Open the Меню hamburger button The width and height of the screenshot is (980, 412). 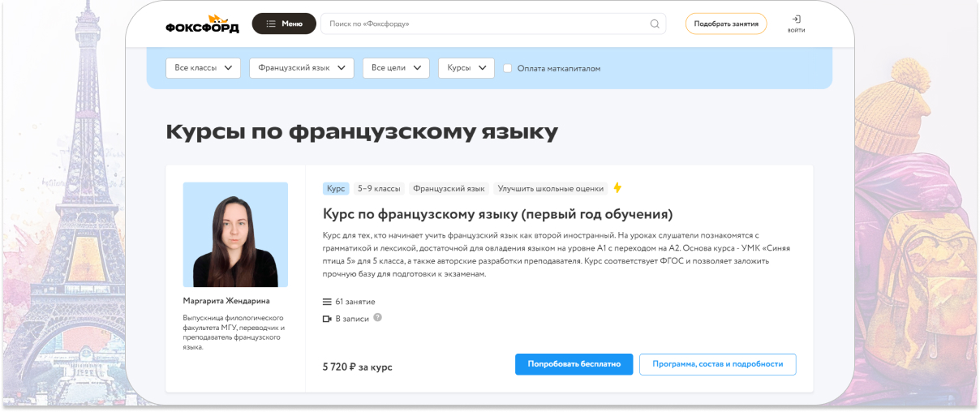pos(284,24)
